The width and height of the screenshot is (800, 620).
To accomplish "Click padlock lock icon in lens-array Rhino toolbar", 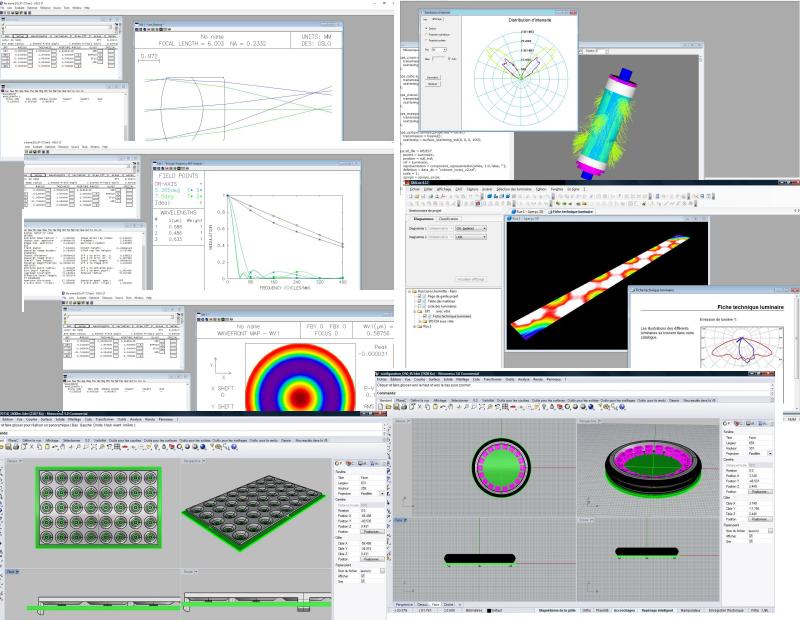I will (164, 447).
